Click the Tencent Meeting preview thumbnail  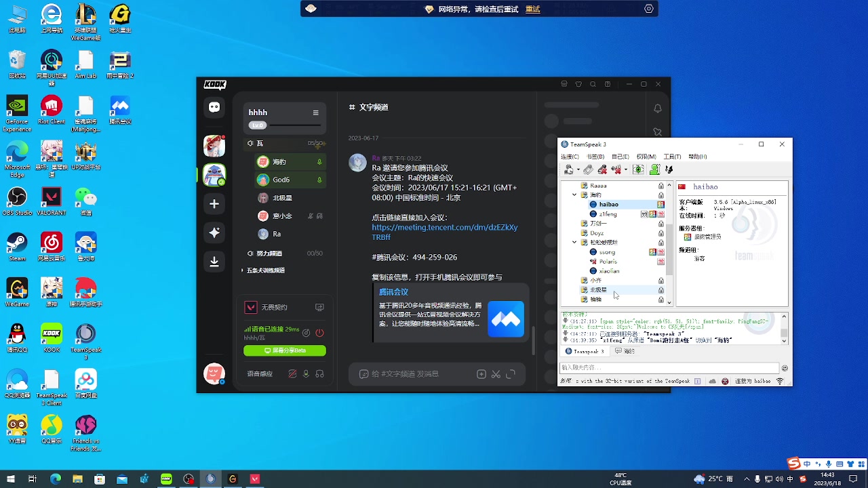coord(506,319)
